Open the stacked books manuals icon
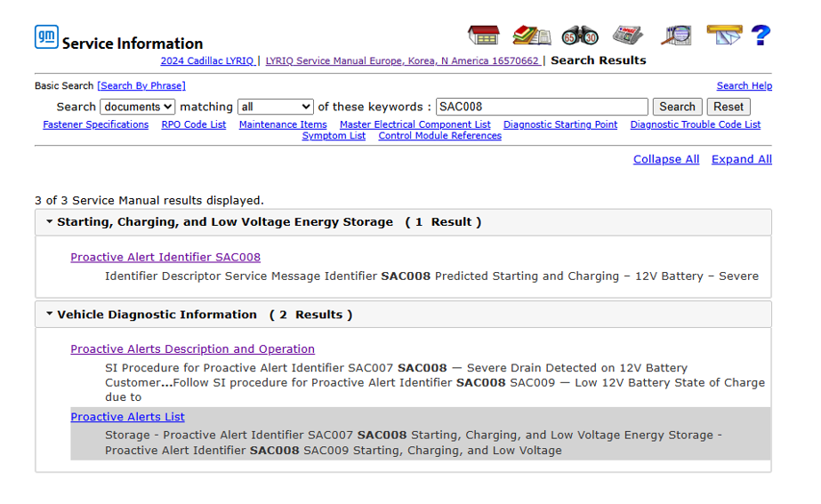This screenshot has height=504, width=821. 531,36
